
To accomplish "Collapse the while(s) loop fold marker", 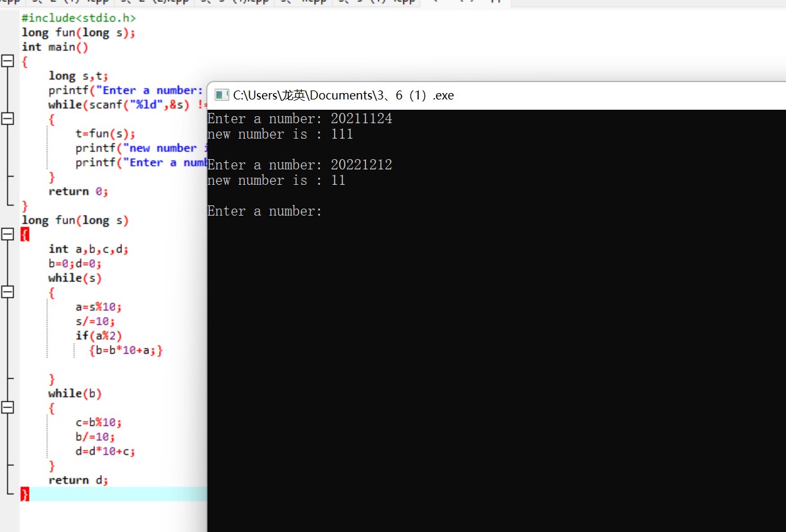I will click(x=8, y=293).
